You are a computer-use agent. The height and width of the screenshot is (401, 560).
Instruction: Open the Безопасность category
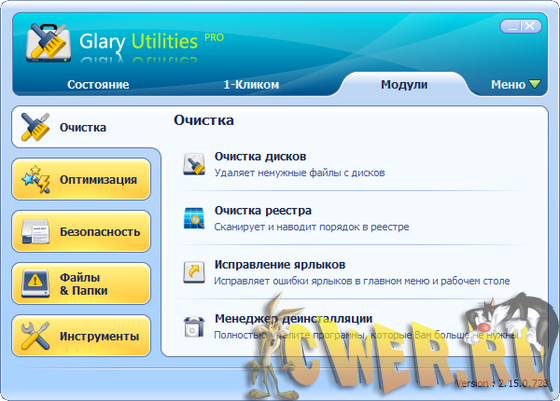[81, 231]
